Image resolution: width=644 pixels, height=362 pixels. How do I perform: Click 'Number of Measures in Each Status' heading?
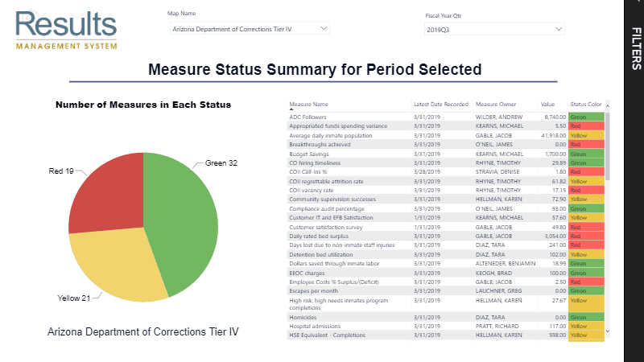click(143, 105)
